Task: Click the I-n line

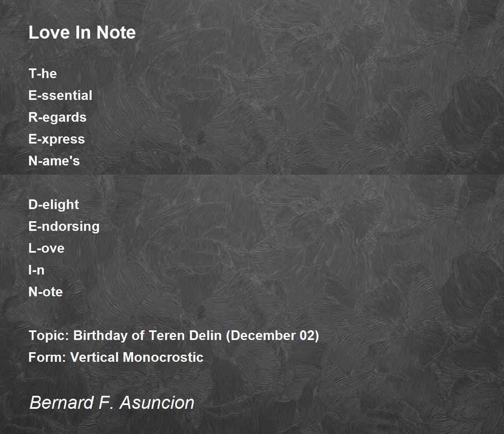Action: (36, 270)
